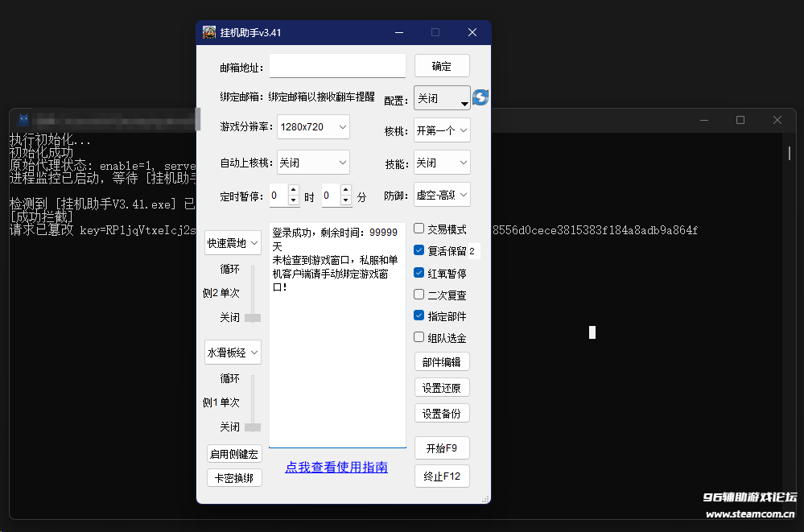Open the 自动上核桃 dropdown
The image size is (804, 532).
(313, 163)
